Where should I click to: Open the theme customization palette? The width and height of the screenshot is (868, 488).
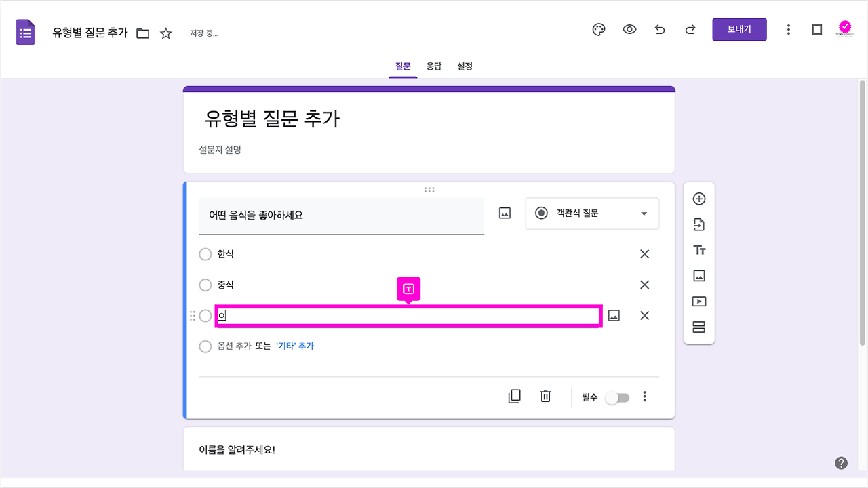[x=597, y=29]
